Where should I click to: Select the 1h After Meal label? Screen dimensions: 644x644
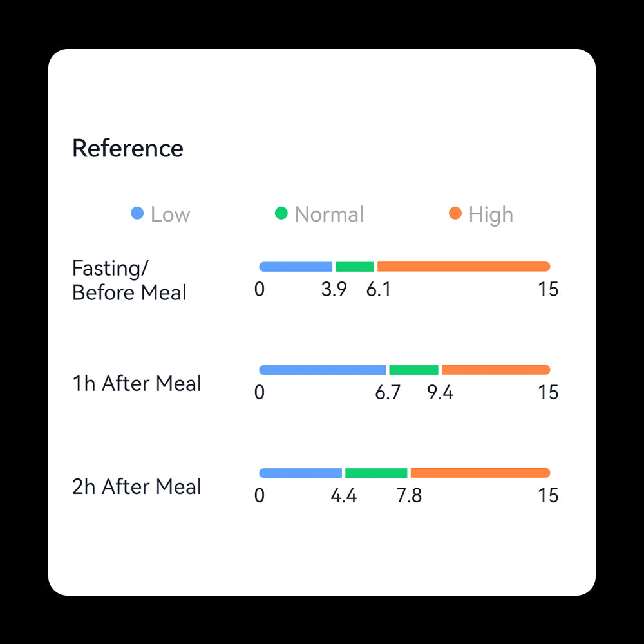pos(137,383)
